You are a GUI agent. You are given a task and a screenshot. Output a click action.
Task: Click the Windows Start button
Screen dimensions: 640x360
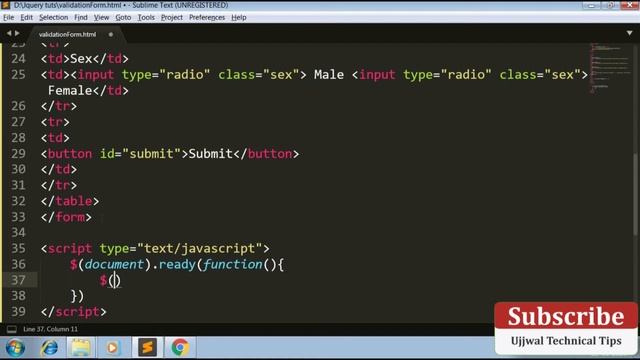tap(16, 348)
